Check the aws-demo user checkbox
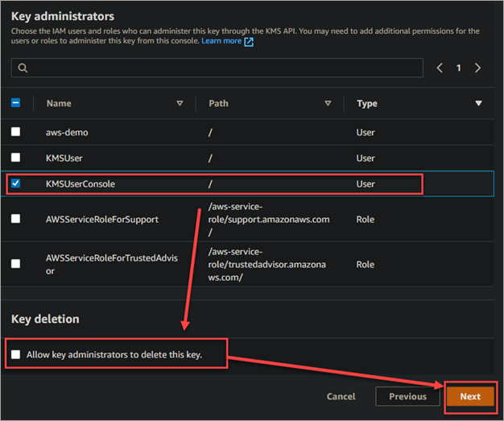 pyautogui.click(x=15, y=132)
